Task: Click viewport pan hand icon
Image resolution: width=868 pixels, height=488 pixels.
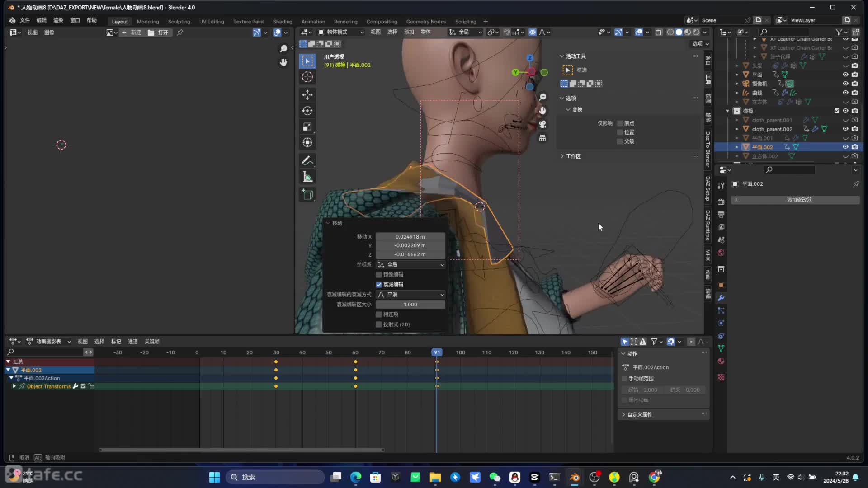Action: coord(542,111)
